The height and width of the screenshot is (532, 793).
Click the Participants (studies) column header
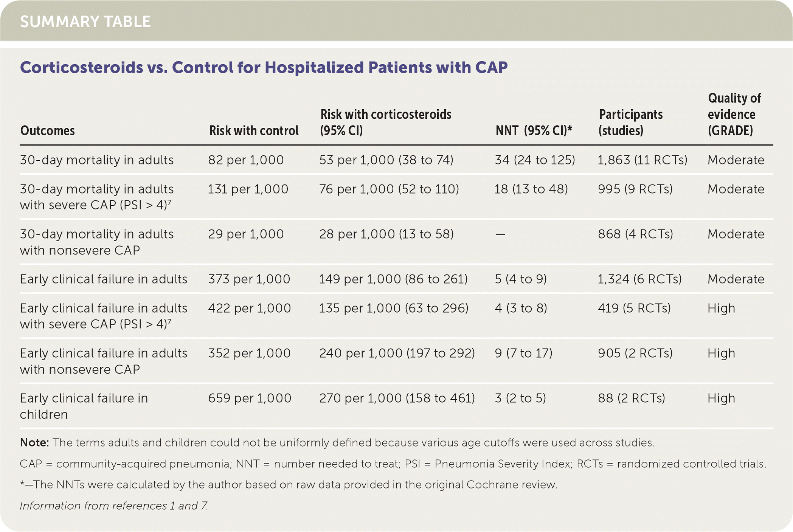point(630,123)
